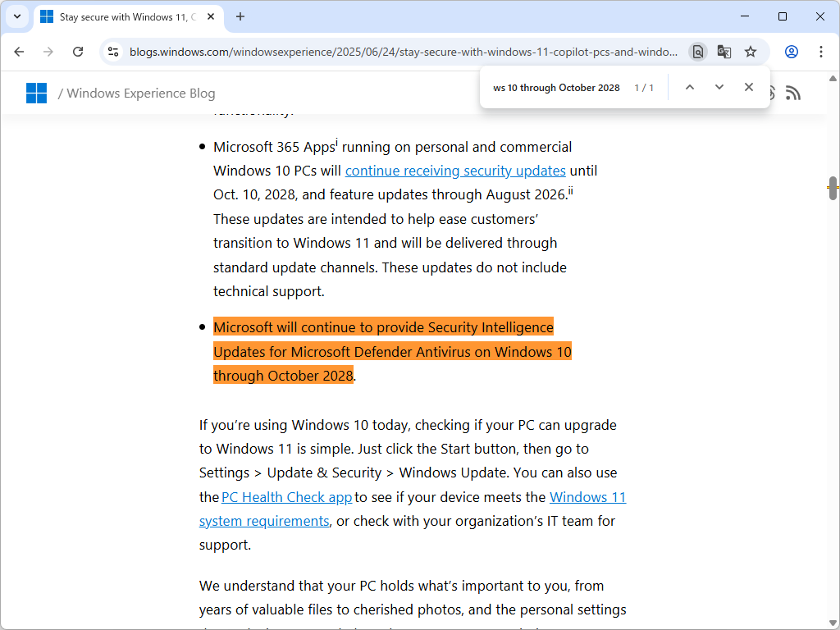840x630 pixels.
Task: Click the page scrollbar thumb
Action: [x=833, y=188]
